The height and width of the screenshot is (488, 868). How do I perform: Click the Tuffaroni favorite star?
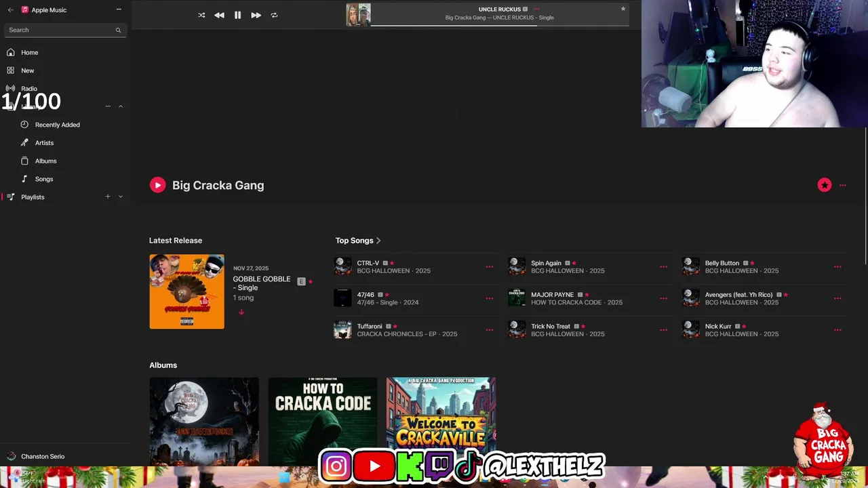click(x=395, y=327)
